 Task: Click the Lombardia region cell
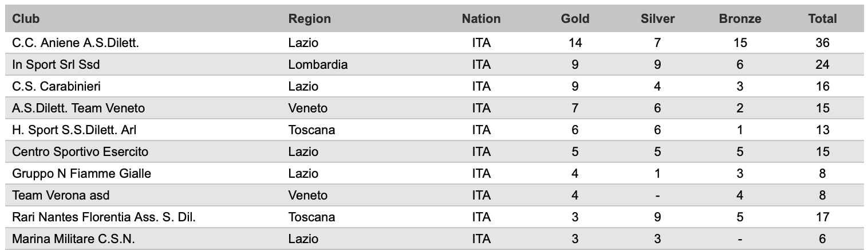(x=318, y=65)
